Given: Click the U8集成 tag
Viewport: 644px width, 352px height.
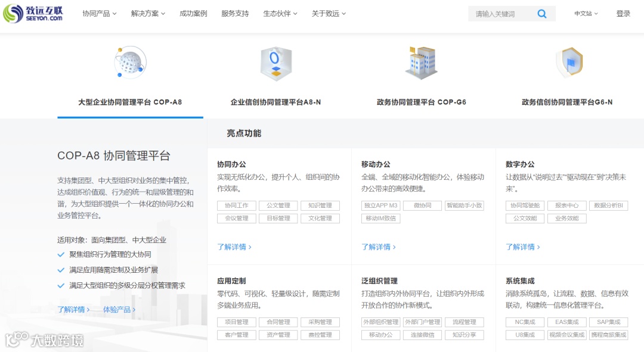Looking at the screenshot, I should [x=525, y=335].
